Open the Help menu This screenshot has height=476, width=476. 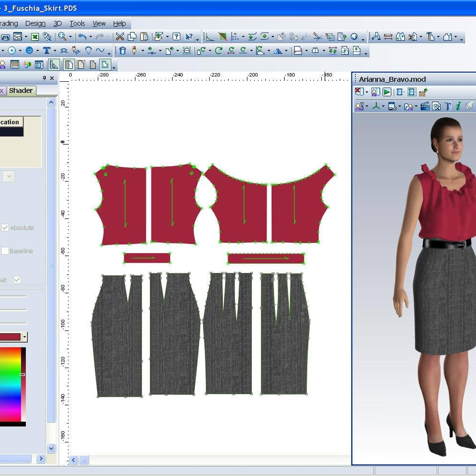(119, 23)
